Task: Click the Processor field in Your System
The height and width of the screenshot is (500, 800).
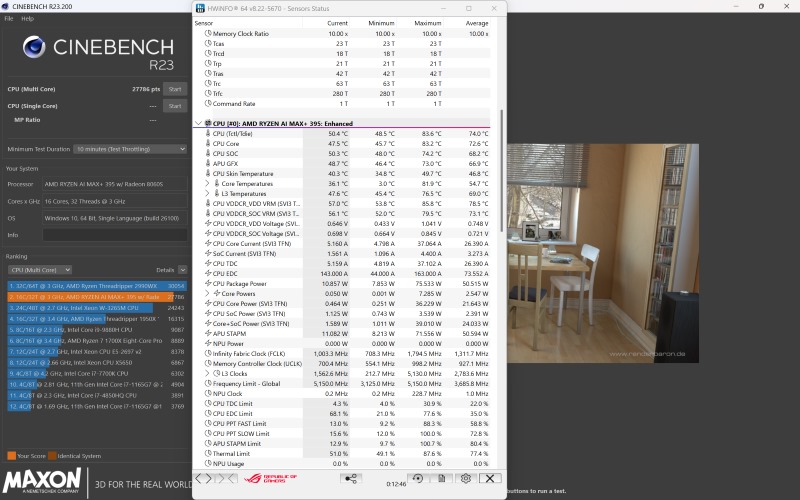Action: [115, 184]
